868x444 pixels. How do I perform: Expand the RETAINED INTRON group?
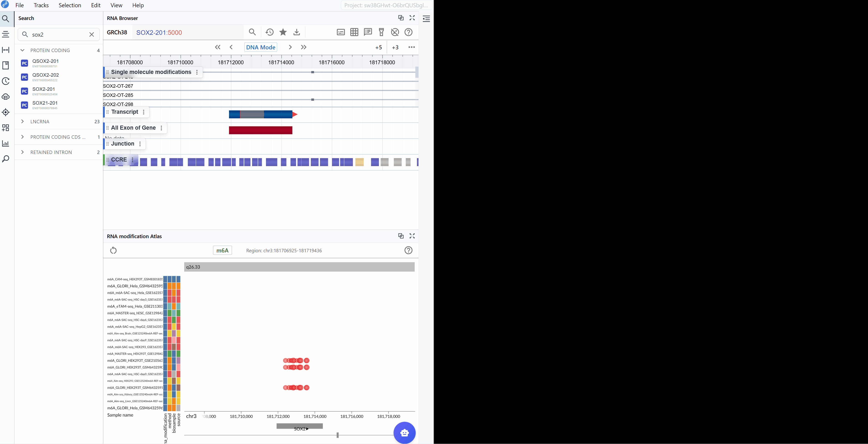click(23, 152)
